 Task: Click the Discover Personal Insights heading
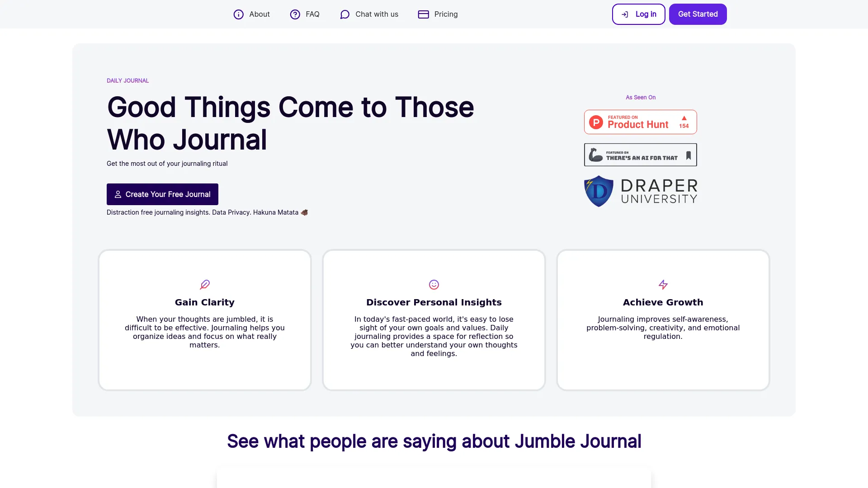tap(434, 302)
